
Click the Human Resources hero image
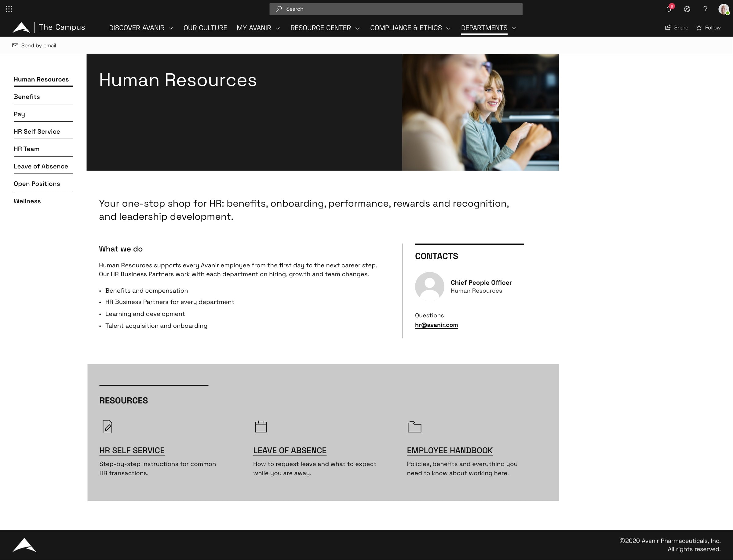[x=480, y=112]
